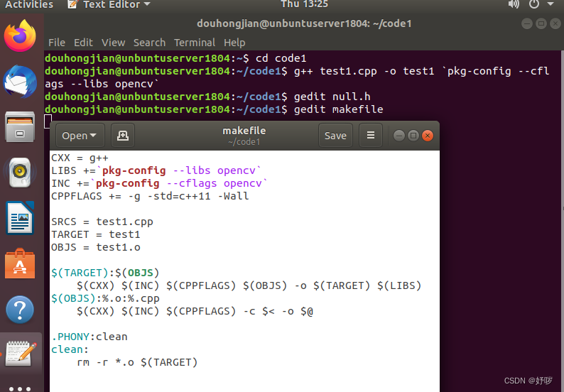Click the 'clean:' target line
The width and height of the screenshot is (564, 392).
70,349
